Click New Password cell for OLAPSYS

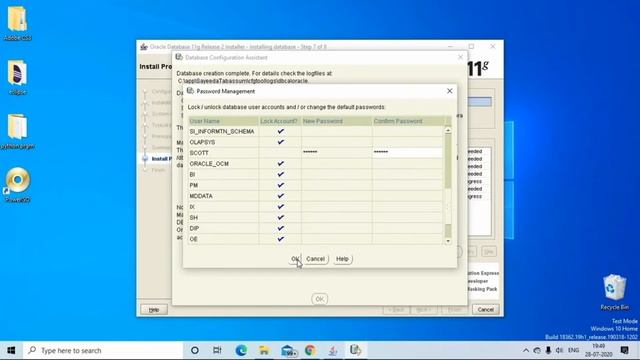(x=337, y=142)
